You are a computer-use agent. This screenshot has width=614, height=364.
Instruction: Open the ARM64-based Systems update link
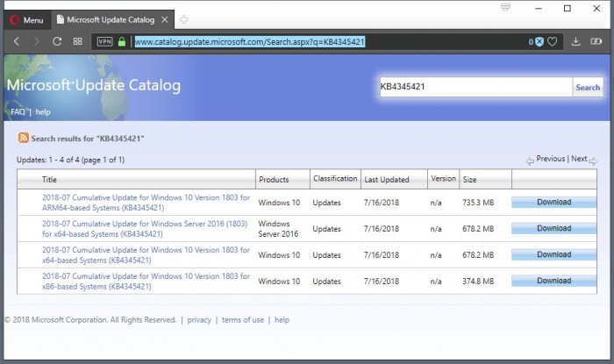pos(146,203)
